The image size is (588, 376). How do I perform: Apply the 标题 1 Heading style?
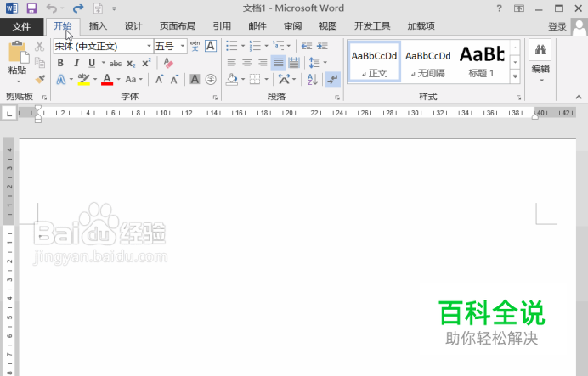pos(482,62)
